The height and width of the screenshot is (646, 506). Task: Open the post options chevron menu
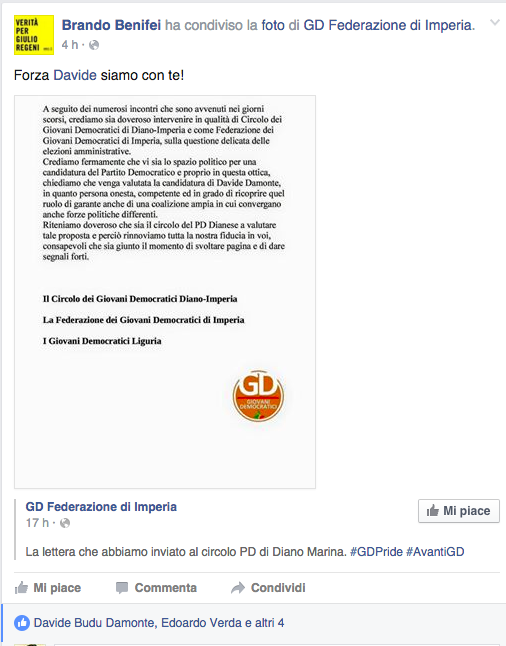click(494, 23)
